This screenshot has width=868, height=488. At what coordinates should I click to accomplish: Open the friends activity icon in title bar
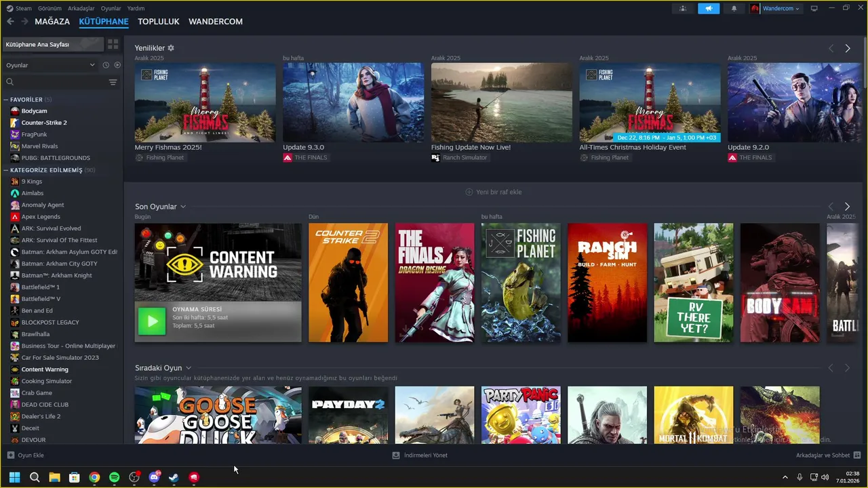click(683, 8)
